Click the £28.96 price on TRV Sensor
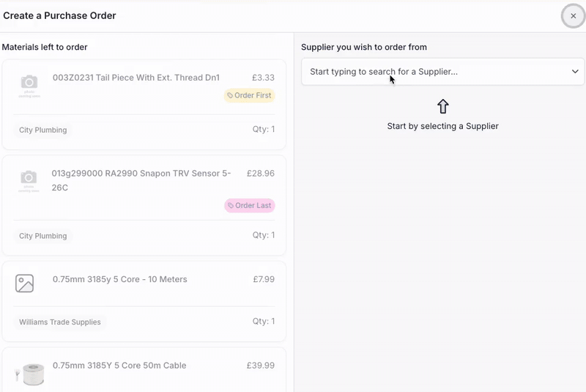 pyautogui.click(x=261, y=174)
